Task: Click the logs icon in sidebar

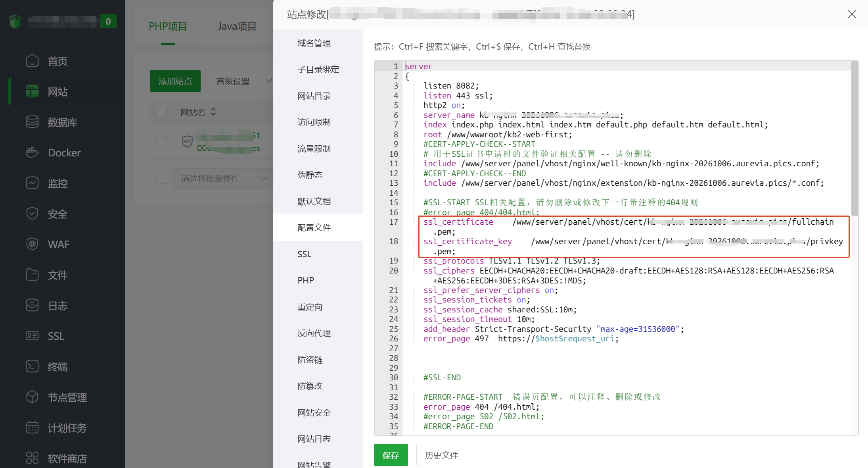Action: (32, 305)
